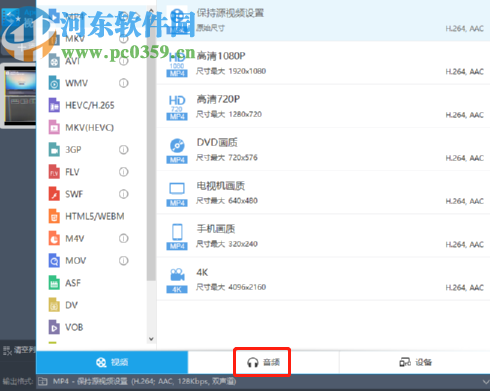Click size text 1920x1080
Image resolution: width=490 pixels, height=391 pixels.
[x=247, y=71]
